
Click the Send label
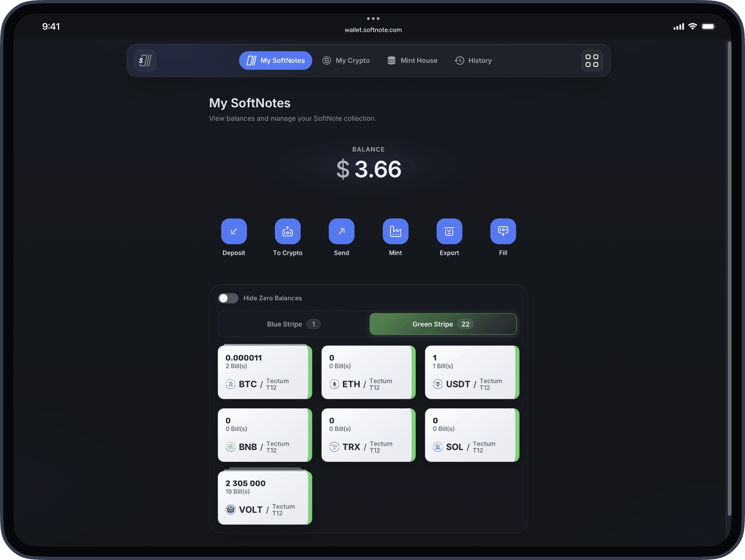coord(342,253)
